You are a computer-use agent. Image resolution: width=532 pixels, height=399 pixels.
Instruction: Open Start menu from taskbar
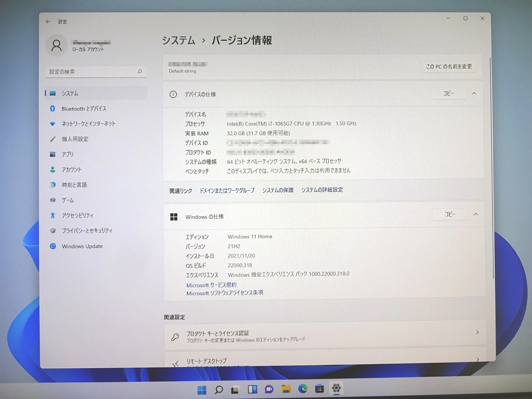202,390
